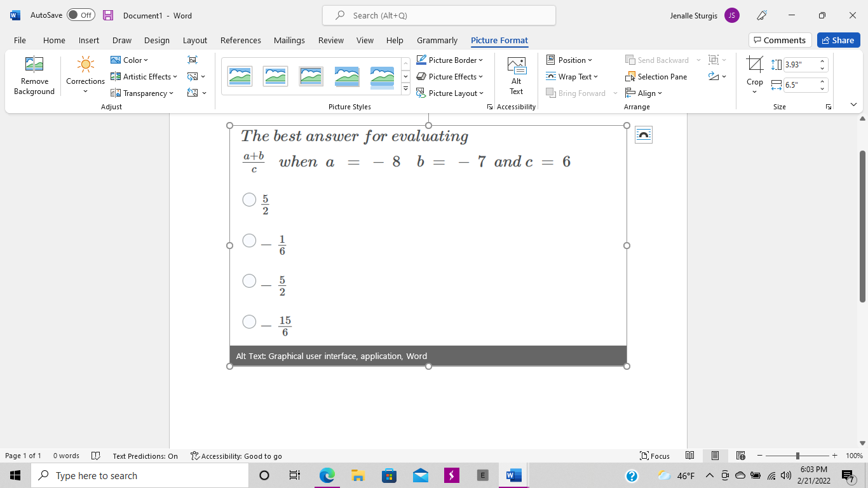The image size is (868, 488).
Task: Open the Alt Text pane
Action: coord(516,76)
